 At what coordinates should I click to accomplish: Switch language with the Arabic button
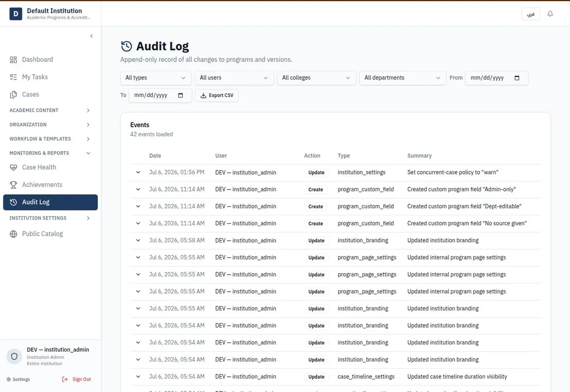coord(531,14)
